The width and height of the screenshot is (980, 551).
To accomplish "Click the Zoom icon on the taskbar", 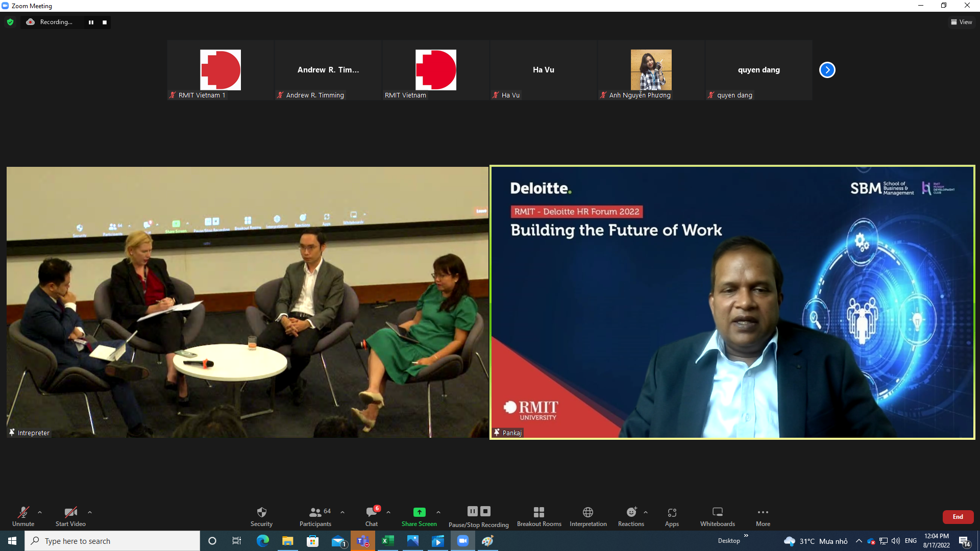I will pos(462,541).
